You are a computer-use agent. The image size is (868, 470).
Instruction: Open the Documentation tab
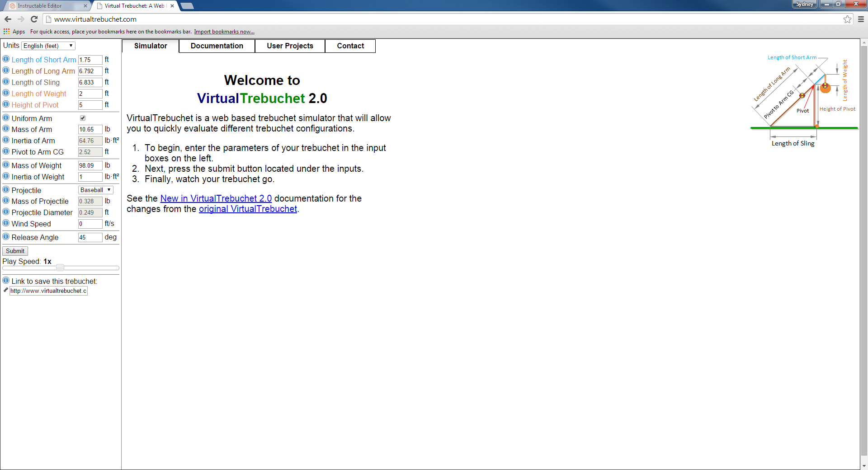click(217, 46)
